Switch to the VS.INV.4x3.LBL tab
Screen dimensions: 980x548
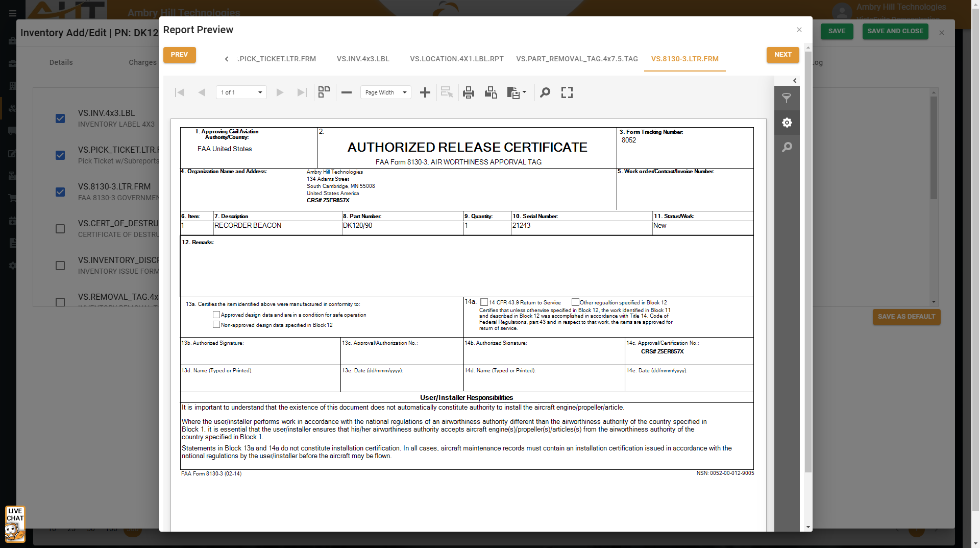[363, 59]
